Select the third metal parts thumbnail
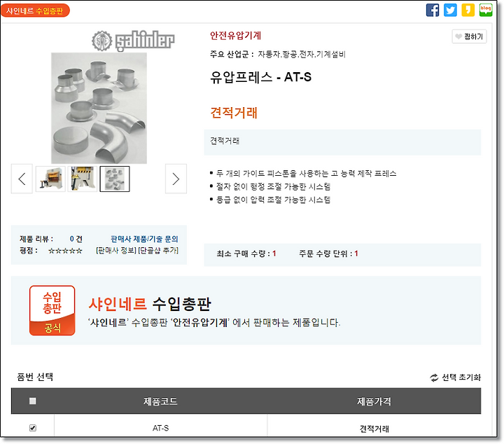The image size is (504, 444). (115, 179)
